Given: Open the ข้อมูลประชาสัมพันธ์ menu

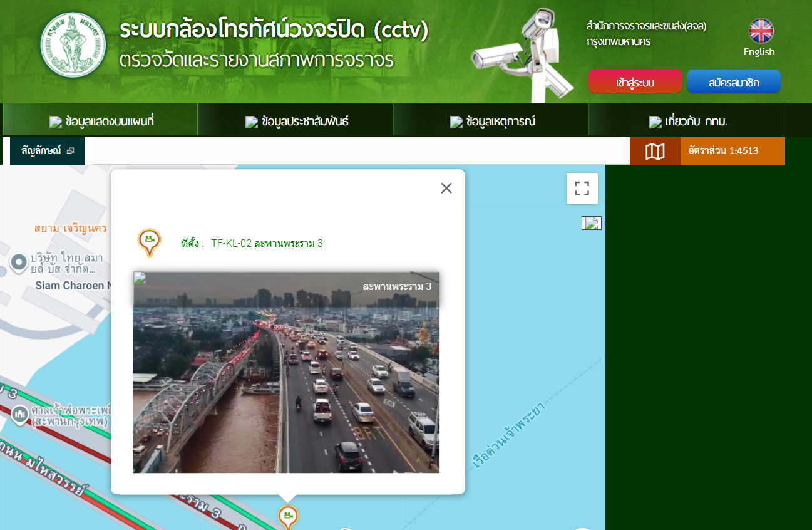Looking at the screenshot, I should (297, 122).
